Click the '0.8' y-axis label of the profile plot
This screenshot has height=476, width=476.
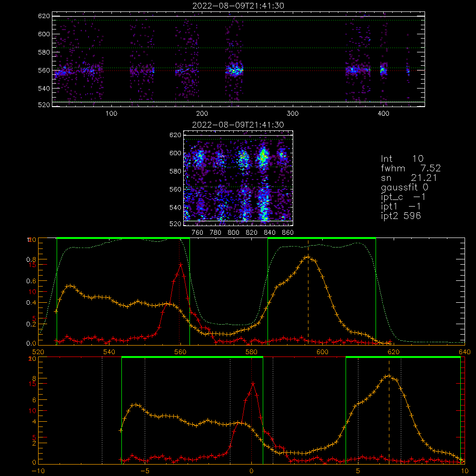[x=31, y=259]
